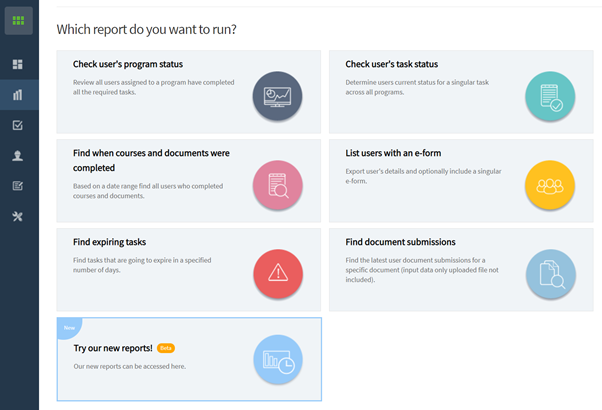Click the dark program status chart icon
The height and width of the screenshot is (410, 602).
277,96
